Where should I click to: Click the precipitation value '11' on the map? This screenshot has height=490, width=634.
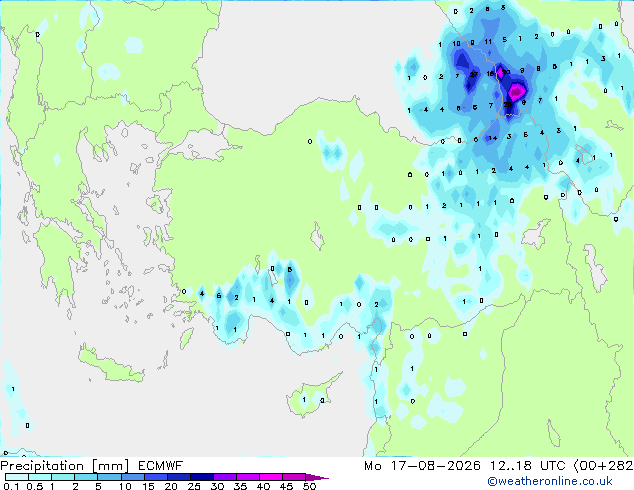tap(488, 42)
